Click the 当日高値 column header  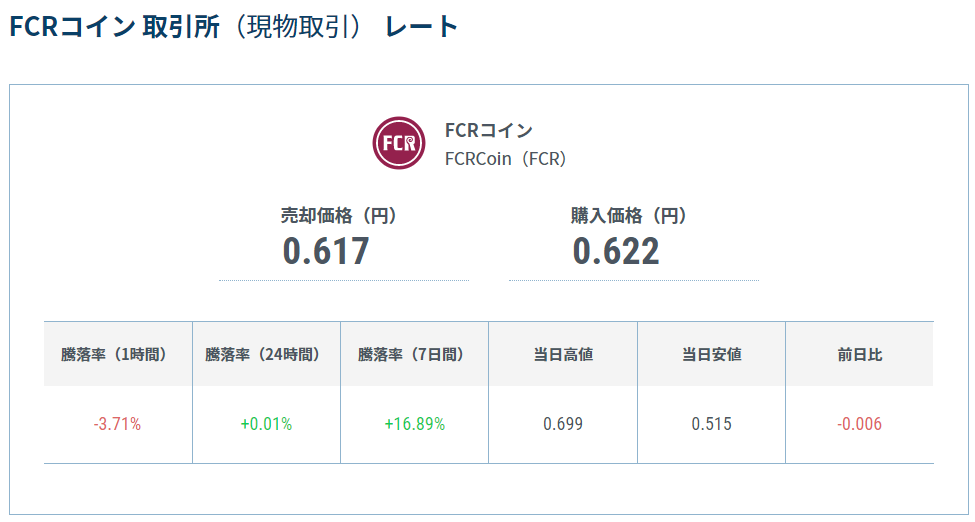tap(563, 354)
